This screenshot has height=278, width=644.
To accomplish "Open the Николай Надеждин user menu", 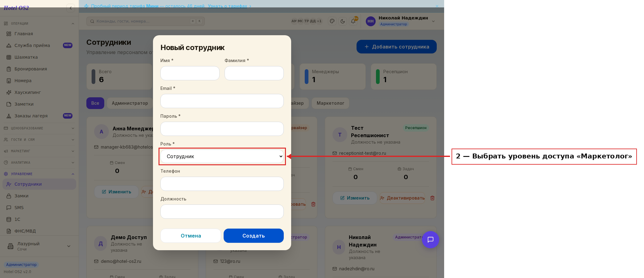I will [401, 21].
